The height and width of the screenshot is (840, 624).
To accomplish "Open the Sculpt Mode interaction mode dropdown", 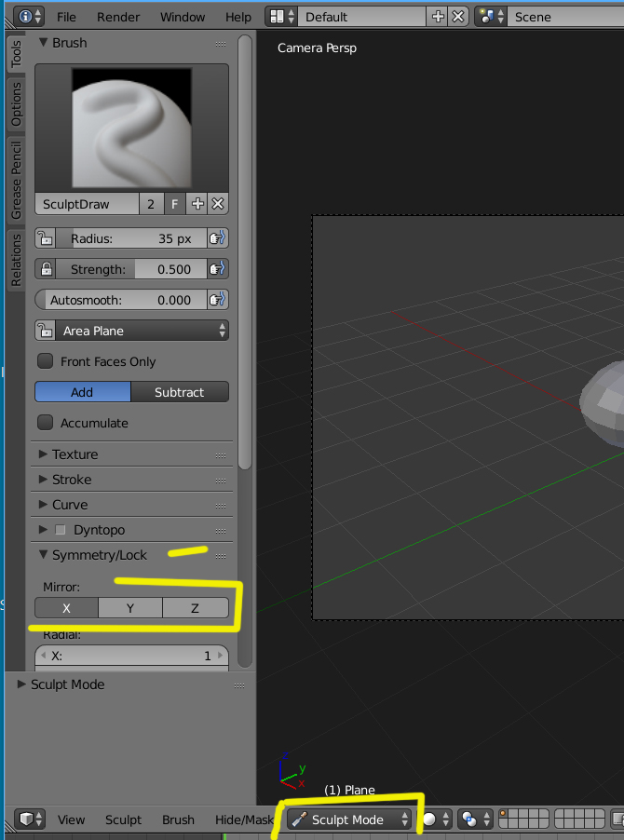I will pyautogui.click(x=349, y=820).
